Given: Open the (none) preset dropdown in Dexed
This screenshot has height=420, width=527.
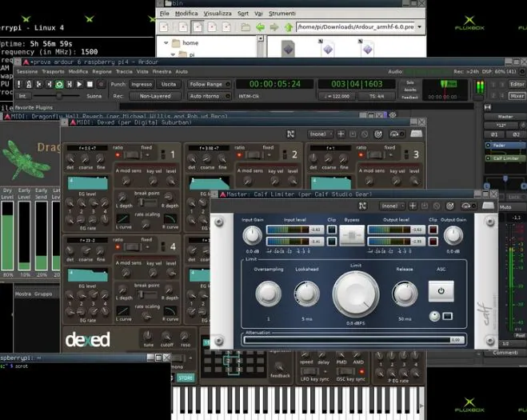Looking at the screenshot, I should pyautogui.click(x=321, y=134).
